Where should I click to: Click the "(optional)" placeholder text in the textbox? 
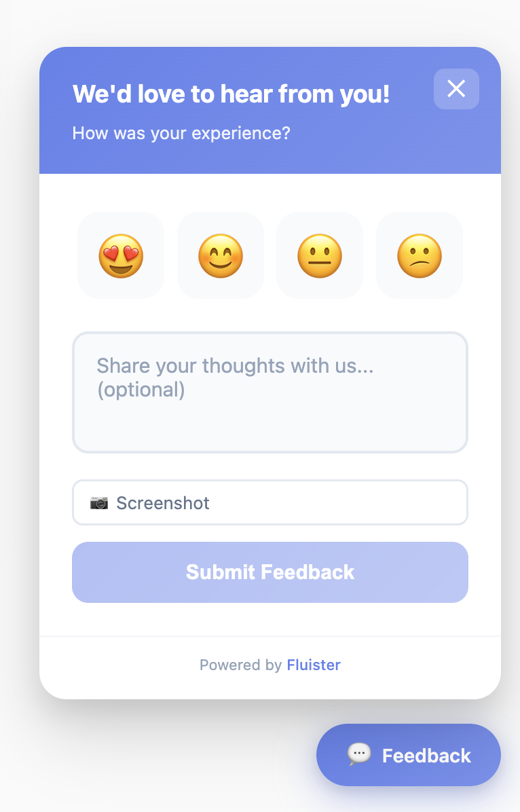point(141,390)
